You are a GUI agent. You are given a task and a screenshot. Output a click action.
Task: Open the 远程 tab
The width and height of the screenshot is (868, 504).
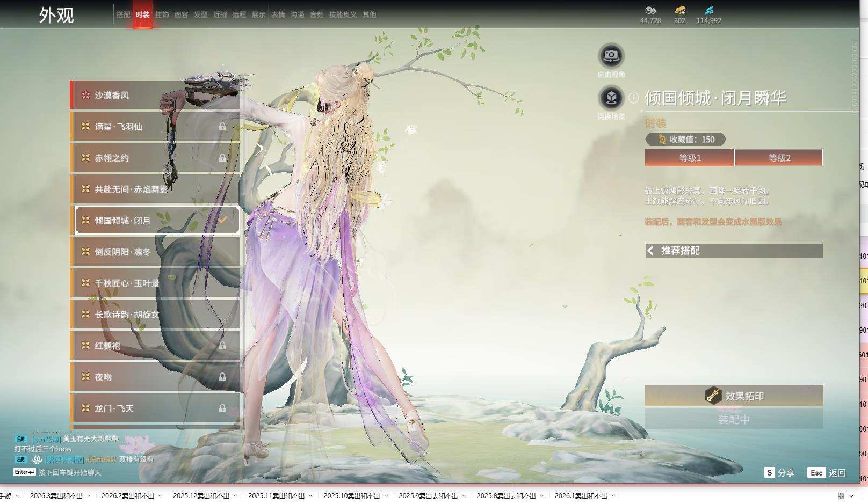point(240,14)
